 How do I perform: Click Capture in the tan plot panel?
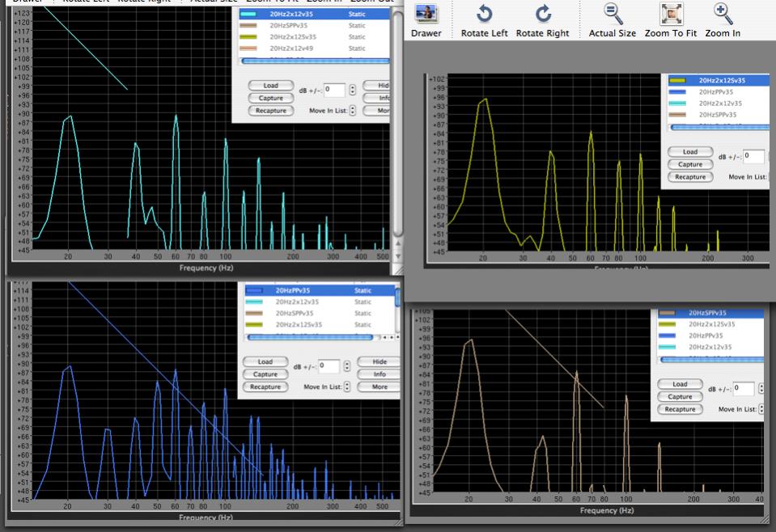680,396
